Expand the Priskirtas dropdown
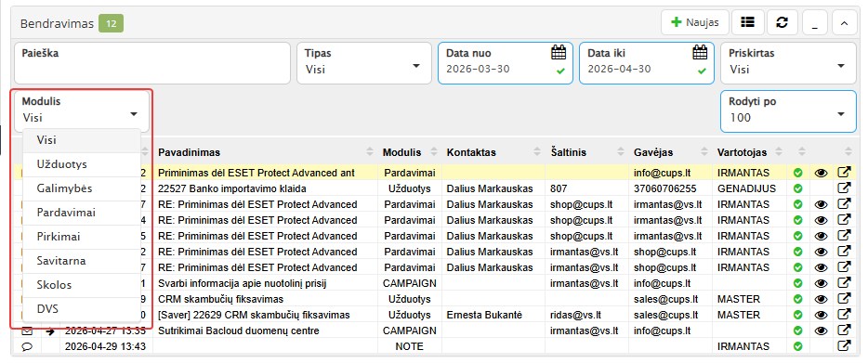Viewport: 868px width, 363px height. coord(788,63)
